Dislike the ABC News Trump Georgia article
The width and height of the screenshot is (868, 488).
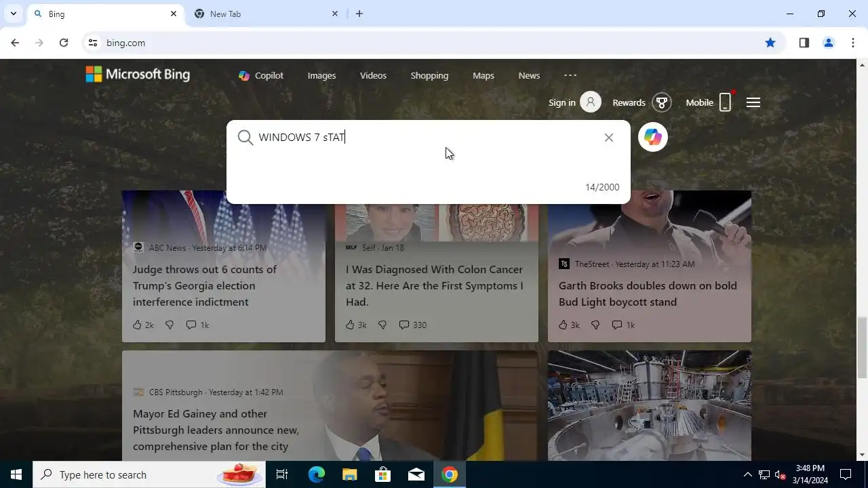(x=170, y=325)
